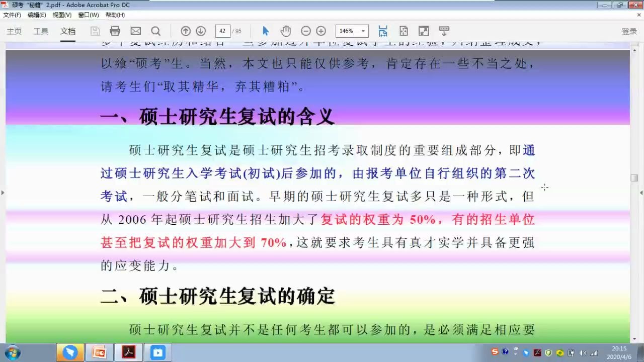
Task: Click the Zoom In plus icon
Action: coord(320,31)
